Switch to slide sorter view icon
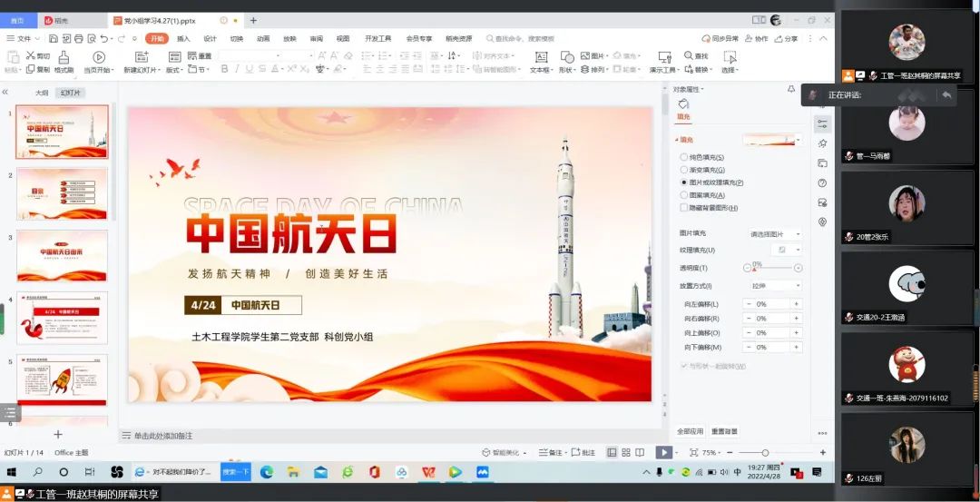 click(x=626, y=452)
